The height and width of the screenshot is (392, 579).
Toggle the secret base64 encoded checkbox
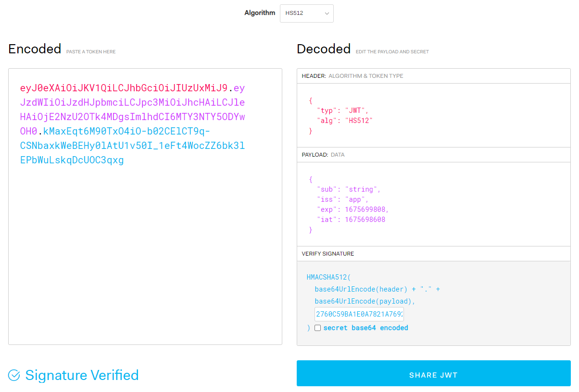pyautogui.click(x=317, y=328)
